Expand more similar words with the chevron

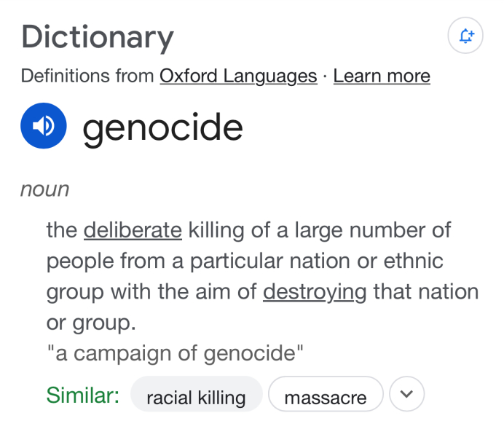coord(407,395)
